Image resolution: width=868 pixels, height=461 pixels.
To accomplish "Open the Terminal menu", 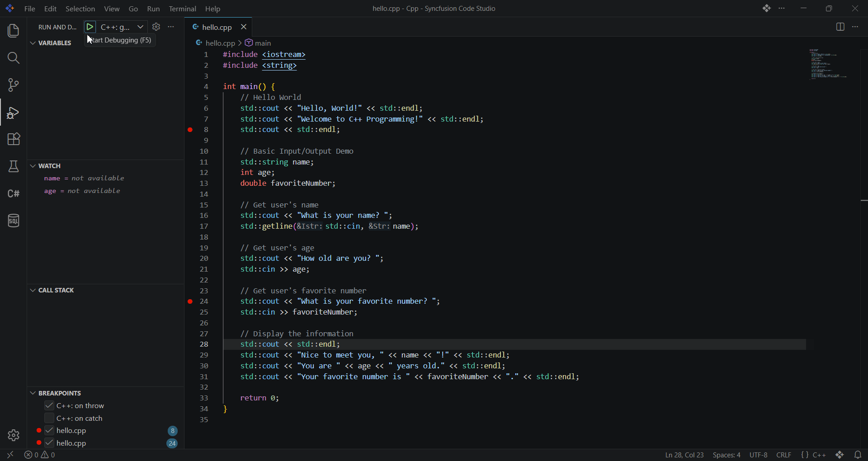I will click(x=182, y=9).
